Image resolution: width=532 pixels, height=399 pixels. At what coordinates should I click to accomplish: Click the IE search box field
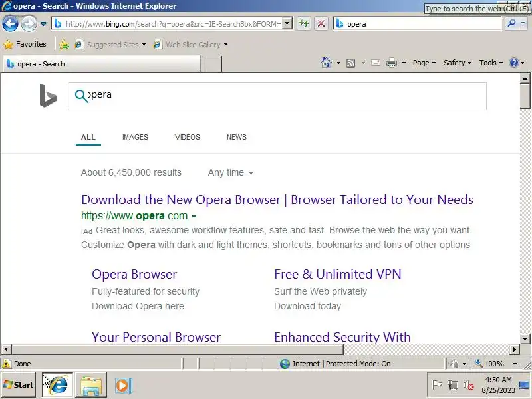pos(418,24)
